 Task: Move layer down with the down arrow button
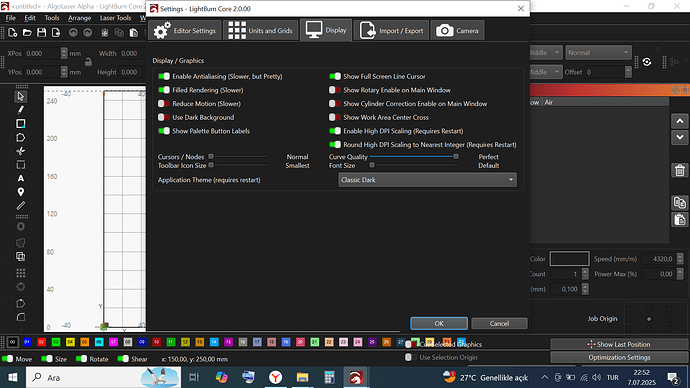tap(680, 137)
